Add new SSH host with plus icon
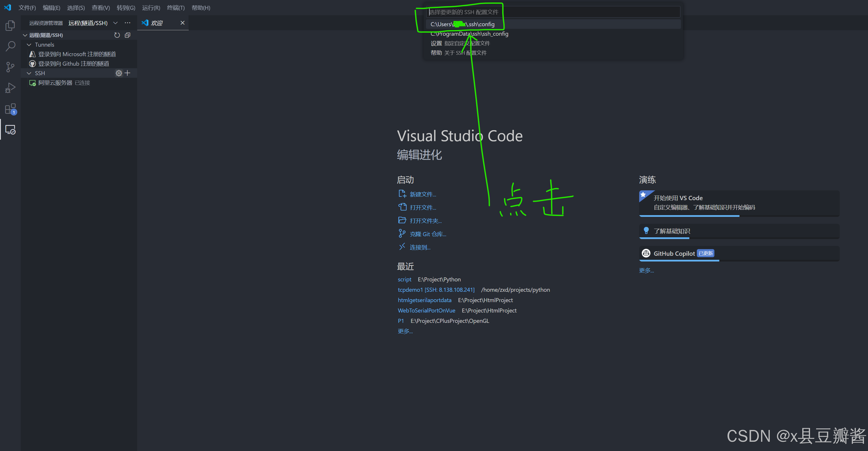This screenshot has height=451, width=868. coord(127,73)
